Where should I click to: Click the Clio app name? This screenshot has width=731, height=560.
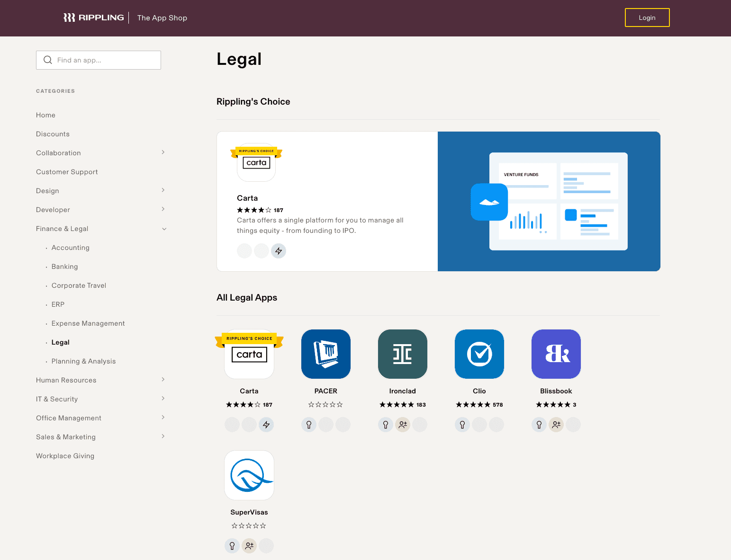pyautogui.click(x=479, y=391)
